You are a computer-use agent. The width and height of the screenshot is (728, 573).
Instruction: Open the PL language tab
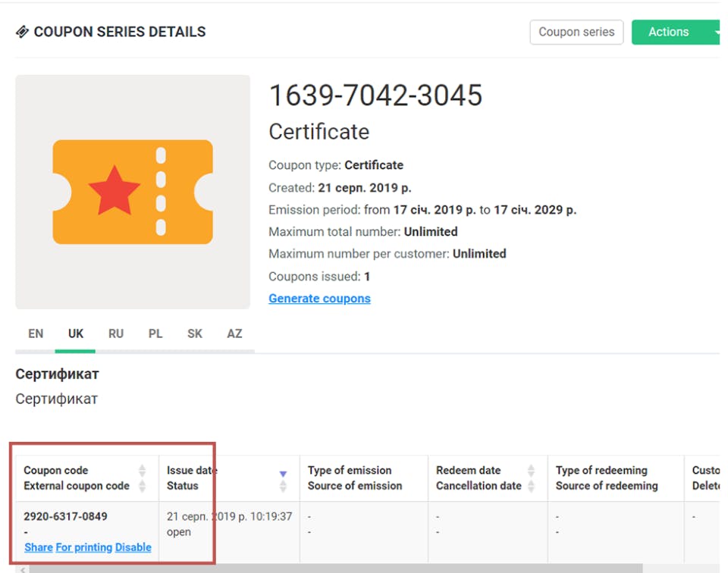tap(155, 333)
